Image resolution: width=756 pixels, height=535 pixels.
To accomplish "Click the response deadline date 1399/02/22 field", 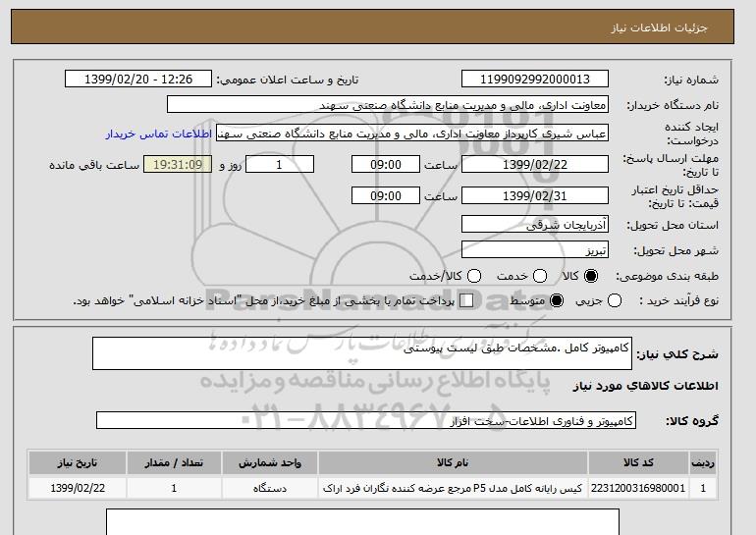I will point(535,164).
